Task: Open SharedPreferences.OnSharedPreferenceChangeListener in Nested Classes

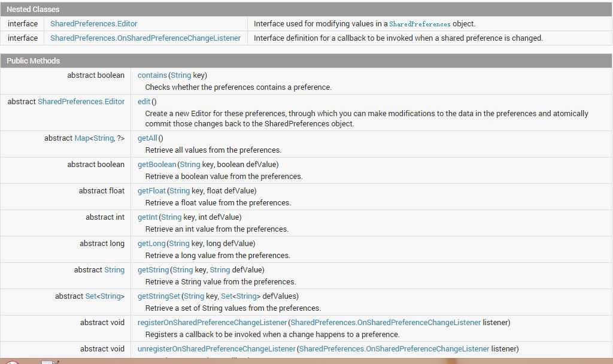Action: (x=145, y=38)
